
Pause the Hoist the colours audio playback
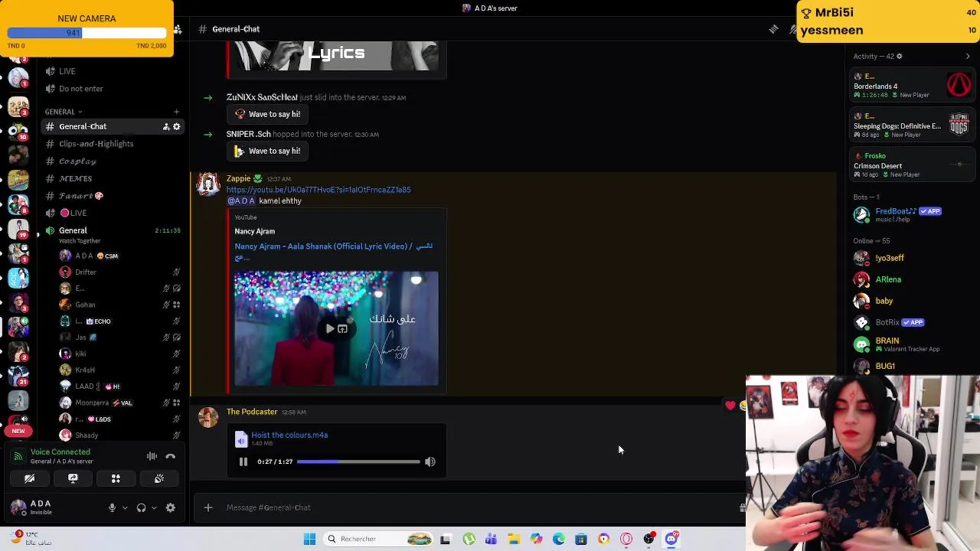click(243, 461)
